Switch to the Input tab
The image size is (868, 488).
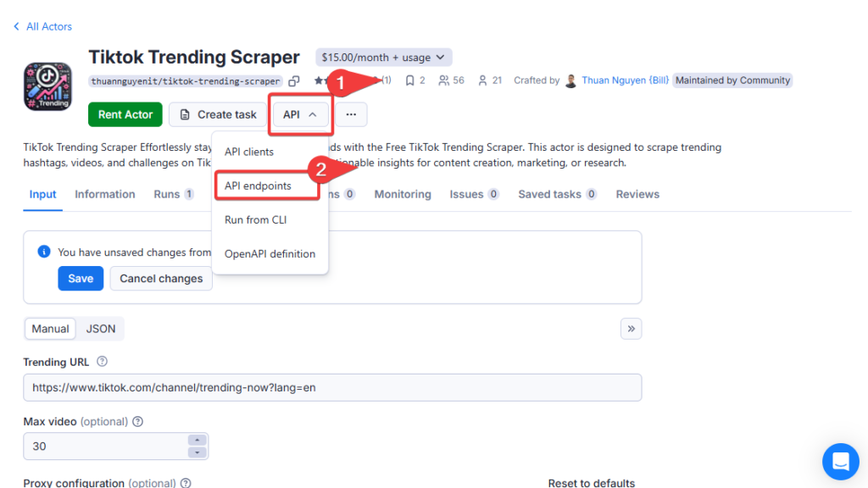pyautogui.click(x=42, y=194)
